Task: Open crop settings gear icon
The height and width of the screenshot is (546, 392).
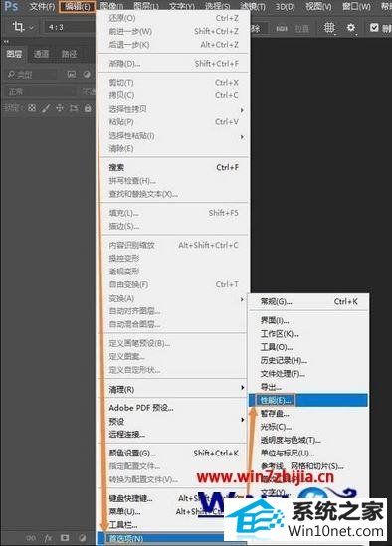Action: tap(351, 28)
